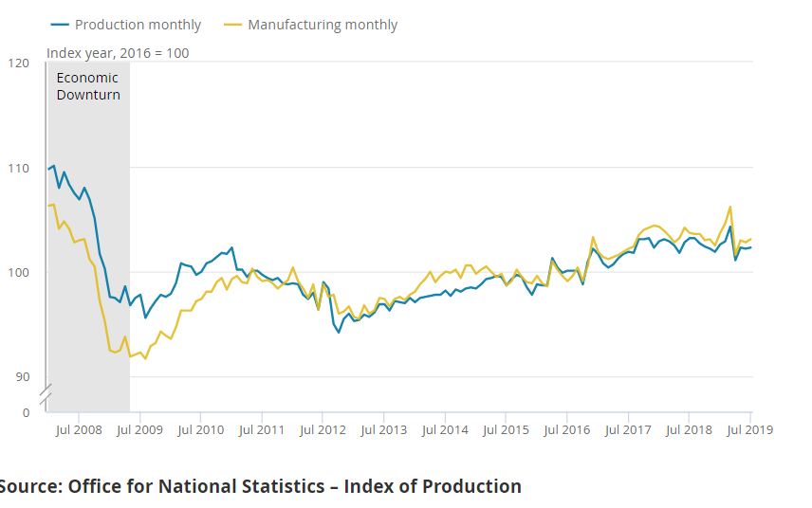Select the Jul 2019 x-axis label
Screen dimensions: 812x508
748,429
